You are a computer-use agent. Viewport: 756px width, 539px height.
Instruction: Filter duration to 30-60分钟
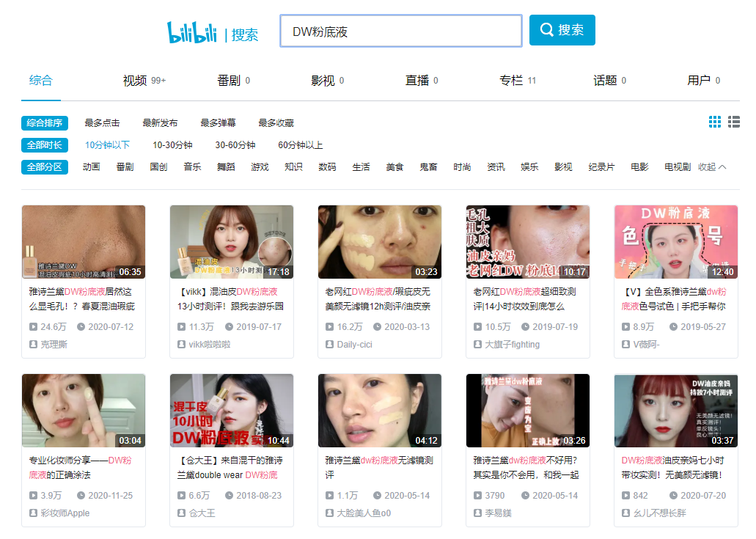coord(235,145)
